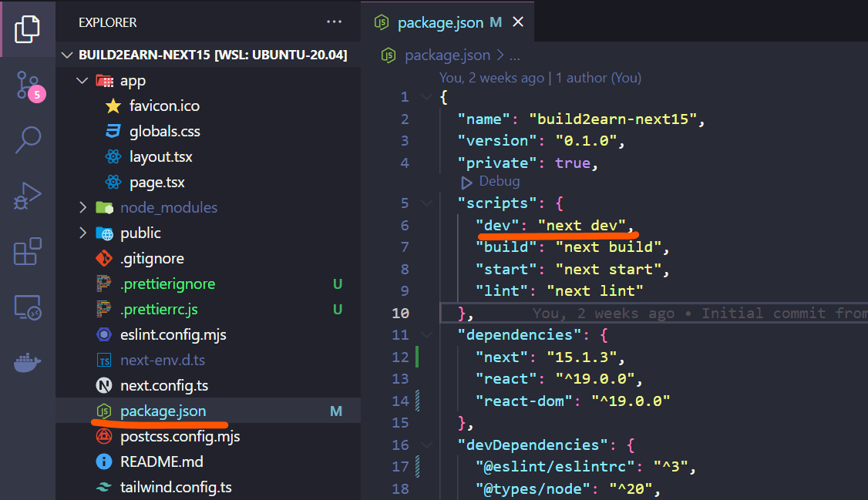Image resolution: width=868 pixels, height=500 pixels.
Task: Open the Docker extension view
Action: coord(27,361)
